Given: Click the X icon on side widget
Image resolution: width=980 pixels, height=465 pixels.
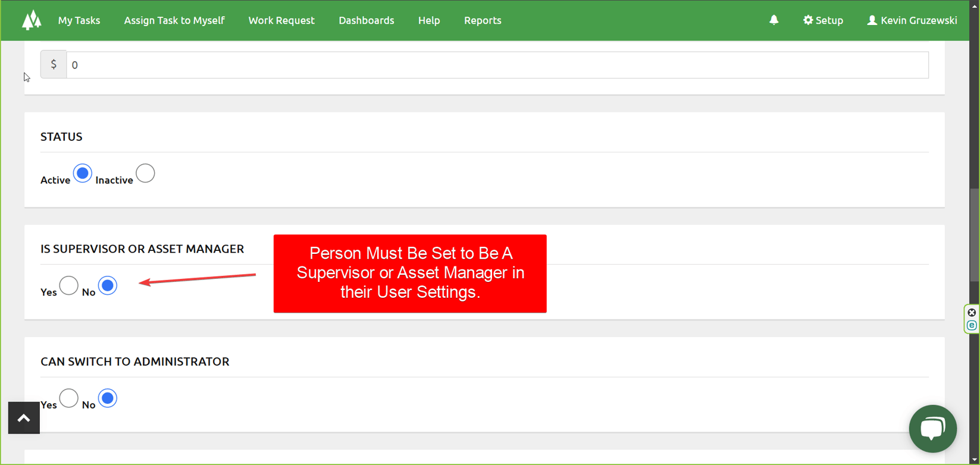Looking at the screenshot, I should [x=972, y=313].
